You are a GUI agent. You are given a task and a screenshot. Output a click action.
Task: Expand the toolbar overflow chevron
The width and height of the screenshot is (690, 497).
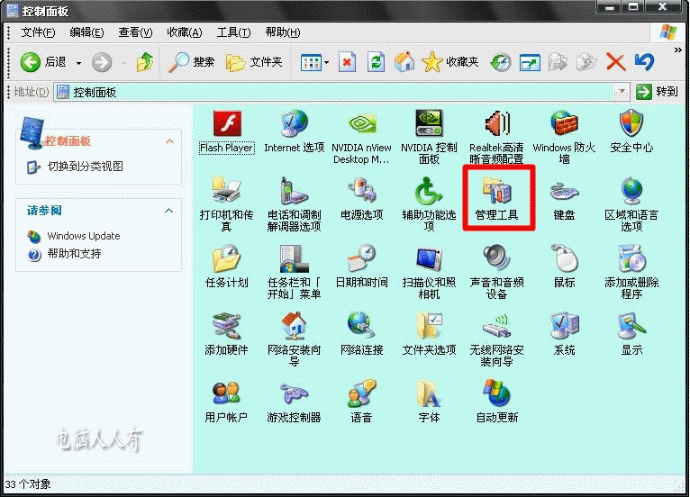pyautogui.click(x=678, y=50)
